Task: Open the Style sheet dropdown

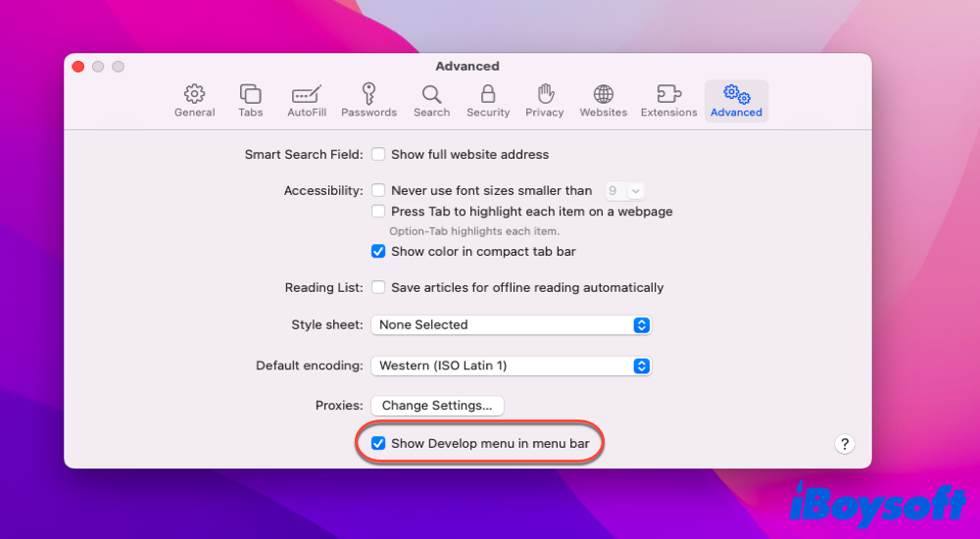Action: coord(510,324)
